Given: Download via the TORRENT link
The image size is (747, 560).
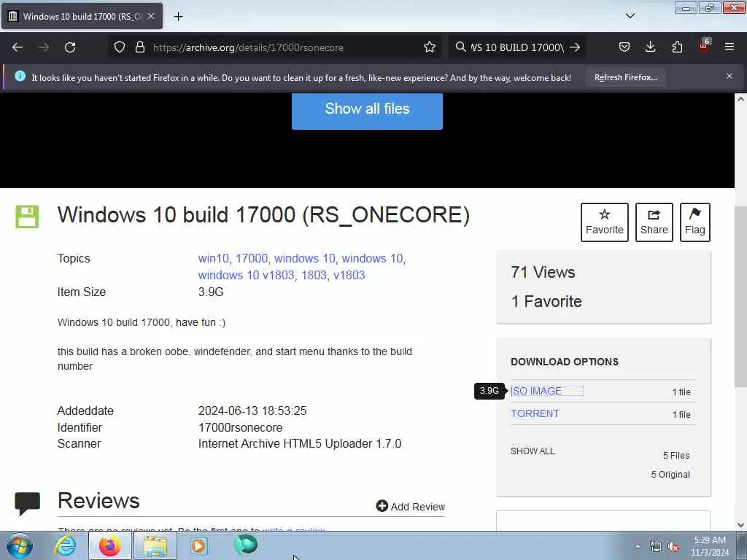Looking at the screenshot, I should pyautogui.click(x=535, y=414).
